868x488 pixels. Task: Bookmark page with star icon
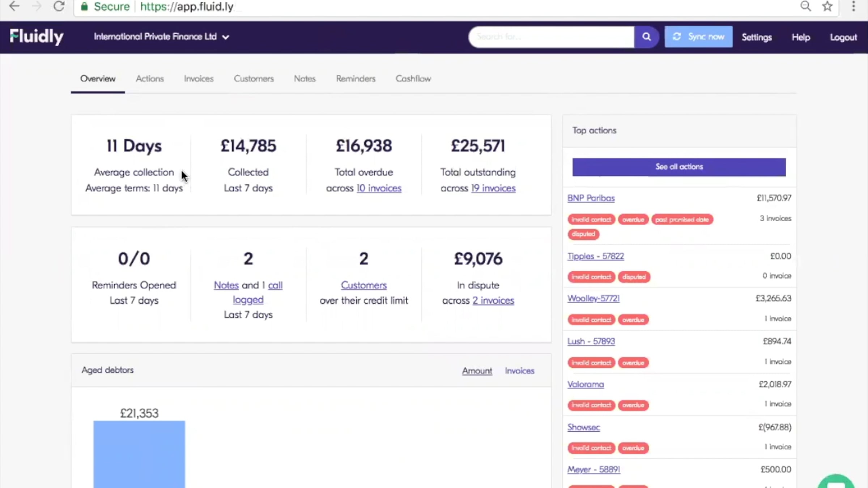(x=827, y=6)
